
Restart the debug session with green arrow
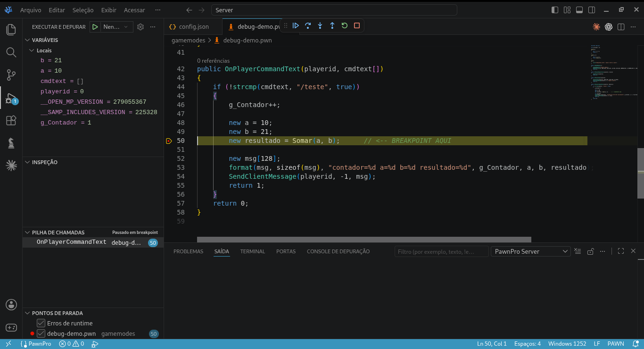(345, 26)
